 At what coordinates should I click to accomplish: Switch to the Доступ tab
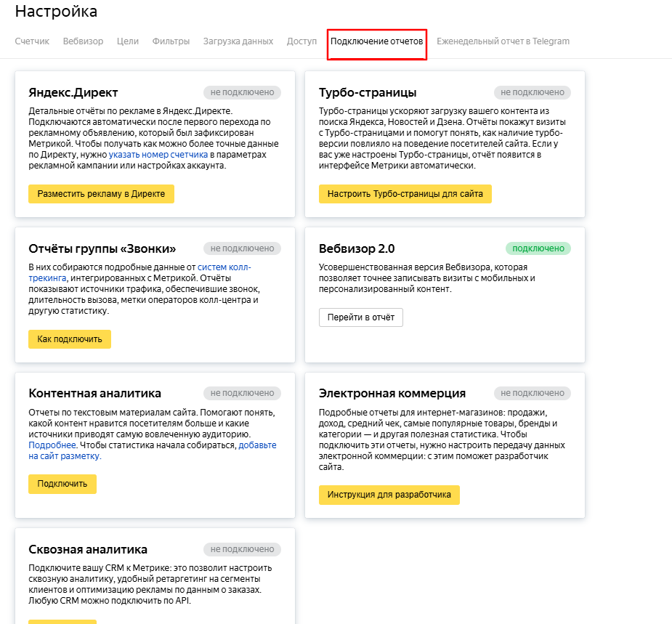[x=301, y=41]
